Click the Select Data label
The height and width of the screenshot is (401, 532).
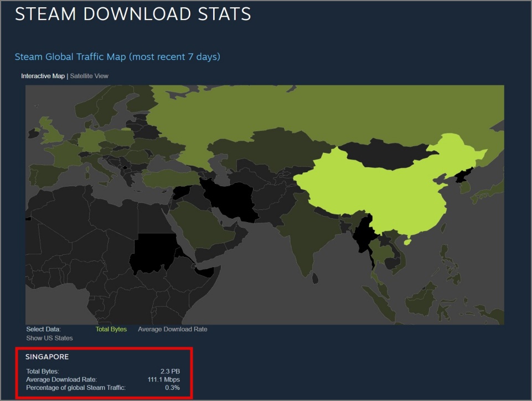pos(43,329)
